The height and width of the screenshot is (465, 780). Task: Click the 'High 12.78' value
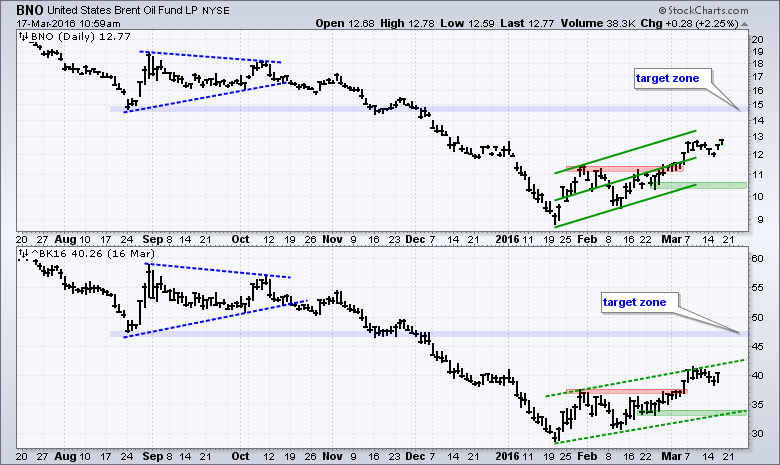(x=408, y=23)
